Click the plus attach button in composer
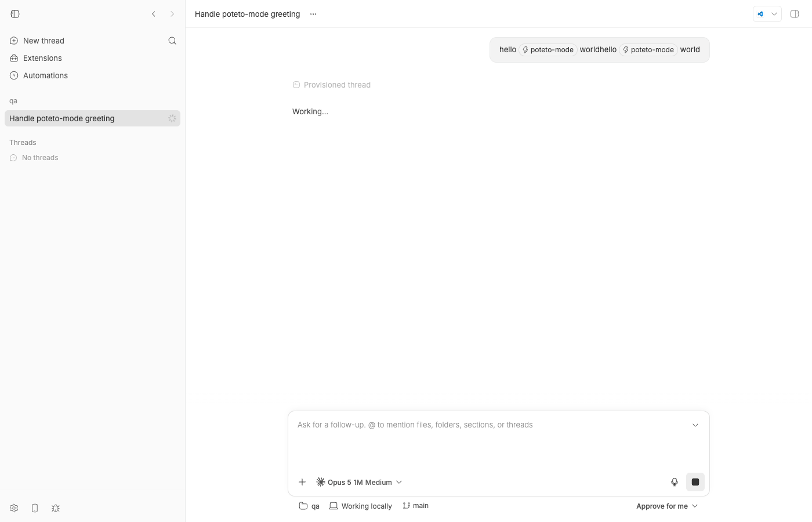Screen dimensions: 812x522 pyautogui.click(x=302, y=482)
